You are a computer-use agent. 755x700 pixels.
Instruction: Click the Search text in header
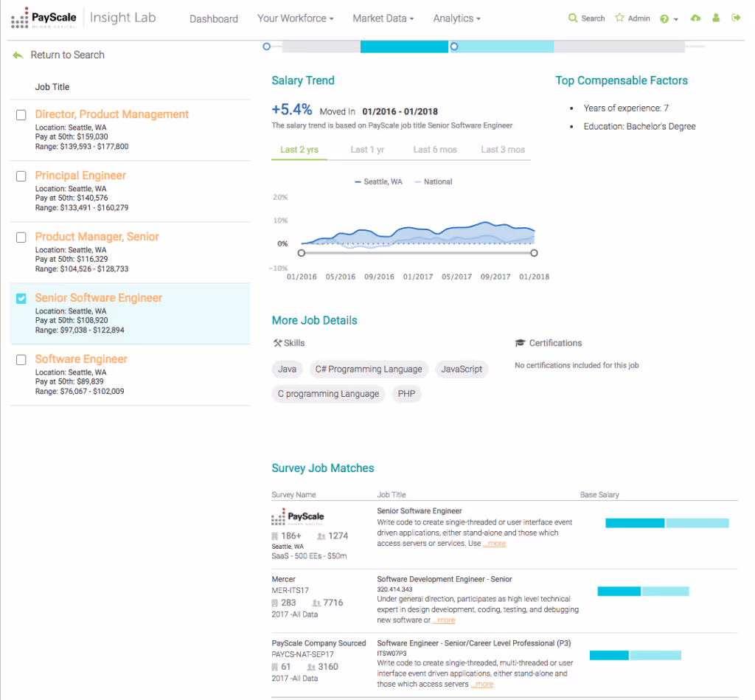point(593,18)
